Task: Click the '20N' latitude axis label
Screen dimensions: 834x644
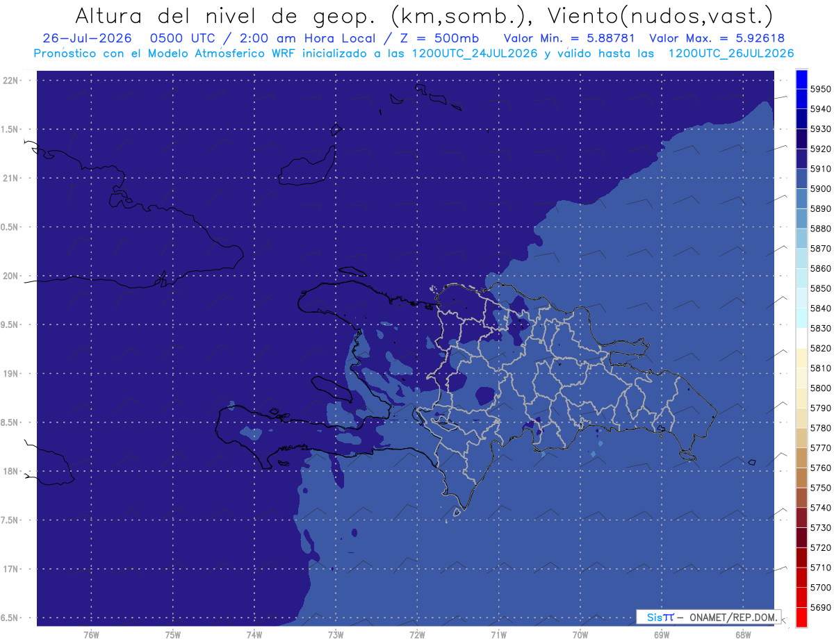Action: click(10, 276)
